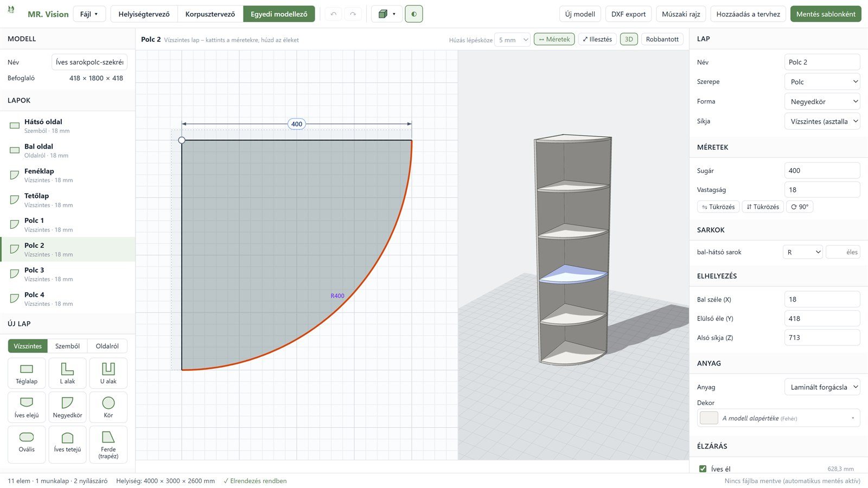Add an Íves elejű shape panel
This screenshot has height=488, width=868.
point(27,407)
